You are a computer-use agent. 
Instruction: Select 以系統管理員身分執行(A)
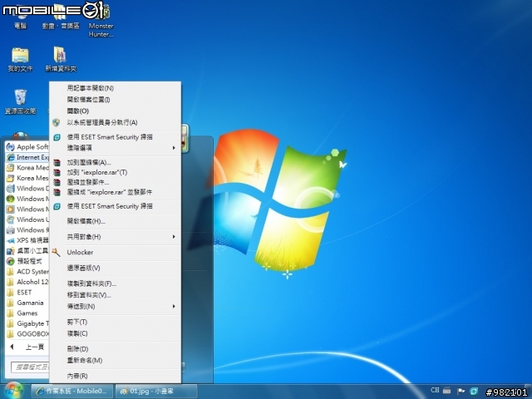[x=116, y=122]
